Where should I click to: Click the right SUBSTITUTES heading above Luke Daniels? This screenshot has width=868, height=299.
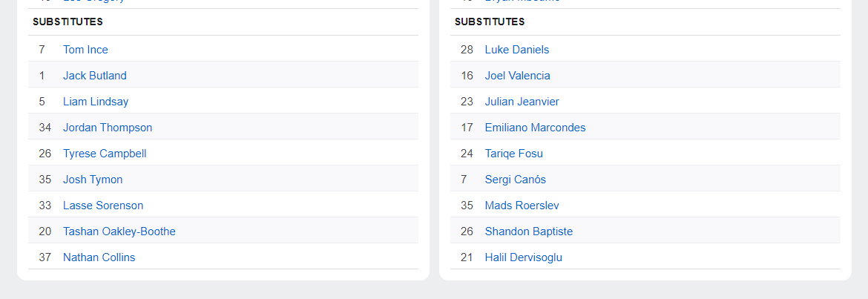click(490, 22)
